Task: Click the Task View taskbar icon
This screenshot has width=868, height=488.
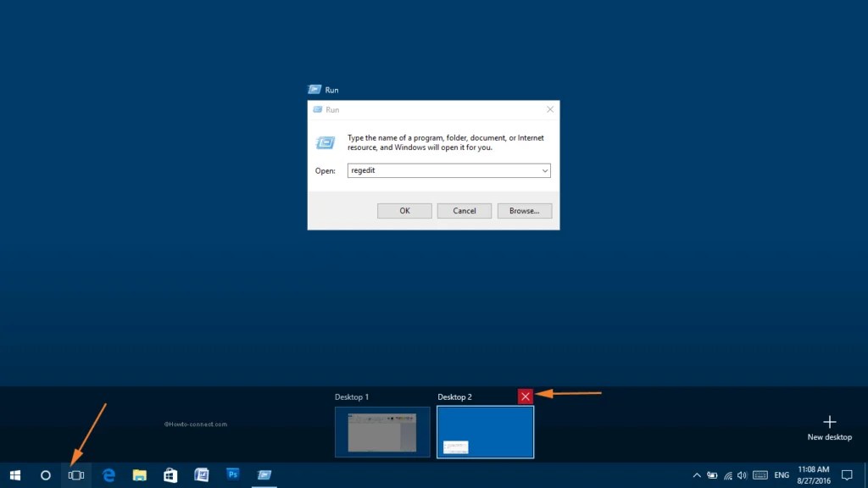Action: tap(75, 474)
